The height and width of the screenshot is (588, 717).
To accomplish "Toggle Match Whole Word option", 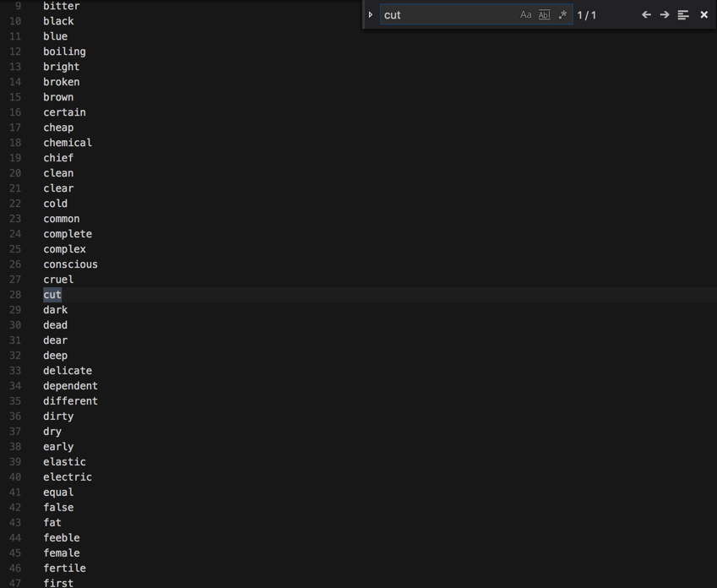I will click(x=544, y=14).
